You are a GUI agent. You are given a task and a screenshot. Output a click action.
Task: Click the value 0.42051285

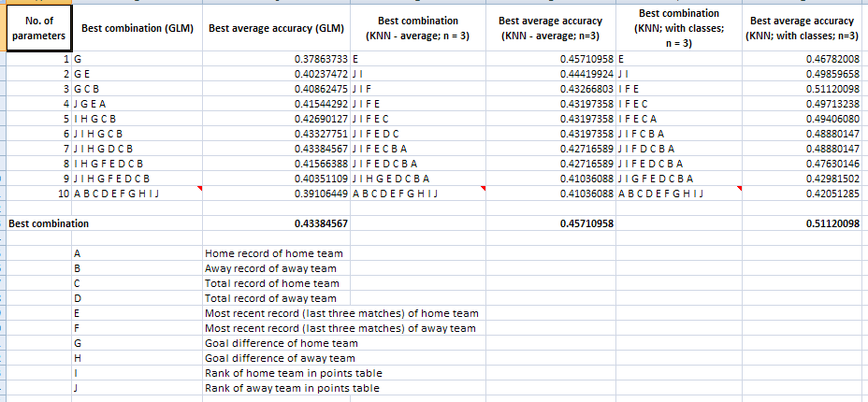(832, 193)
